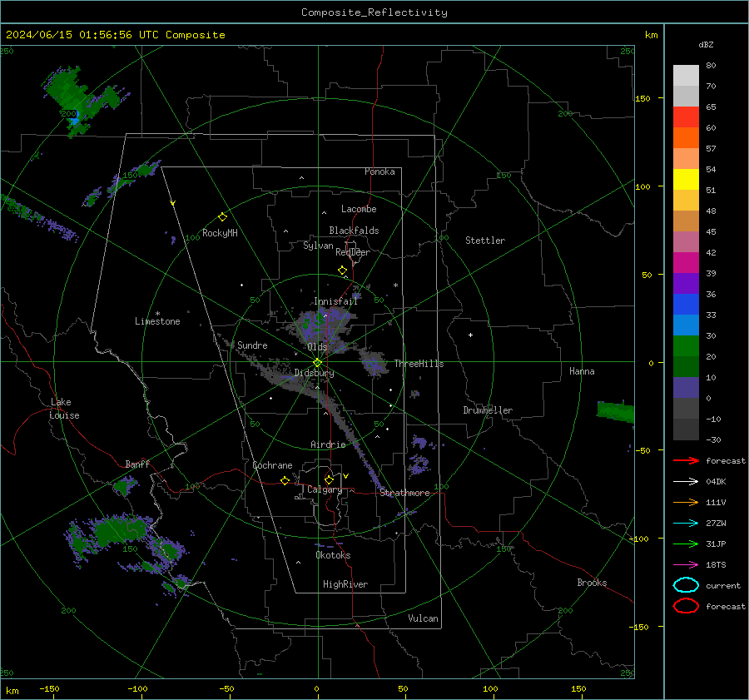The width and height of the screenshot is (749, 700).
Task: Click the Innisfail label
Action: coord(336,301)
